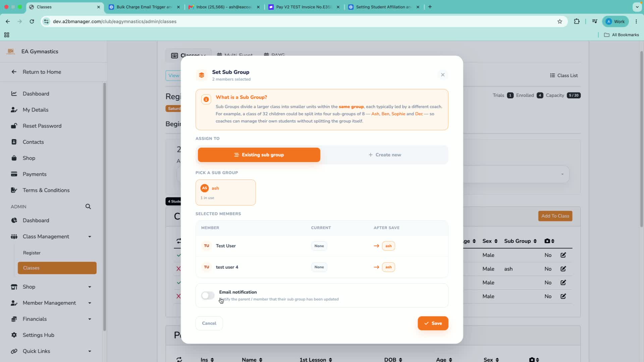This screenshot has height=362, width=644.
Task: Click Test User member row
Action: click(x=322, y=246)
